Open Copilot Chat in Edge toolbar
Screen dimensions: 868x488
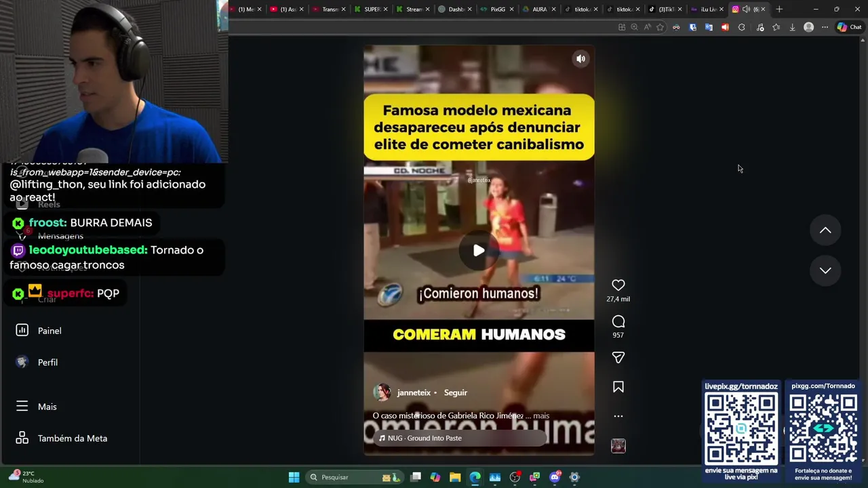[x=849, y=27]
